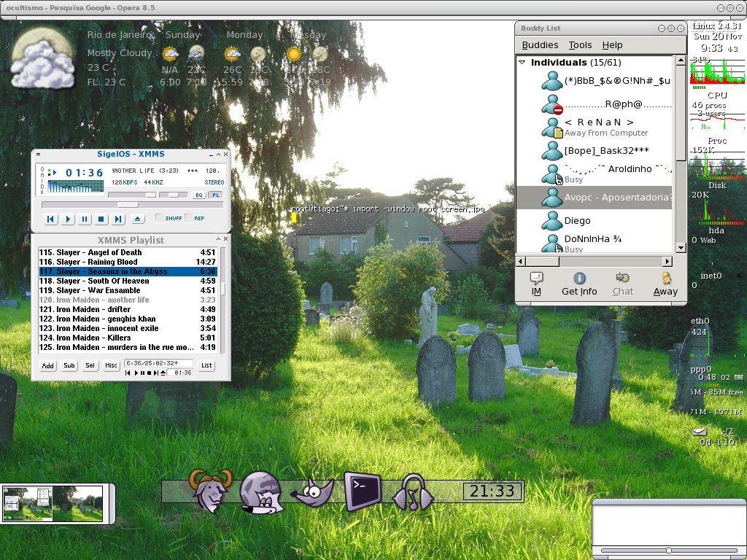This screenshot has height=560, width=747.
Task: Click the XMMS song position seek bar
Action: click(x=133, y=205)
